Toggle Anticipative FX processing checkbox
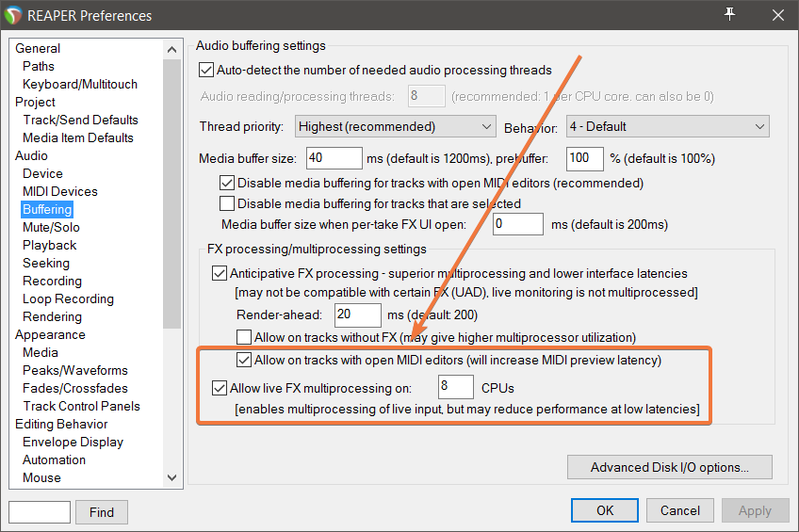This screenshot has width=799, height=532. point(220,273)
